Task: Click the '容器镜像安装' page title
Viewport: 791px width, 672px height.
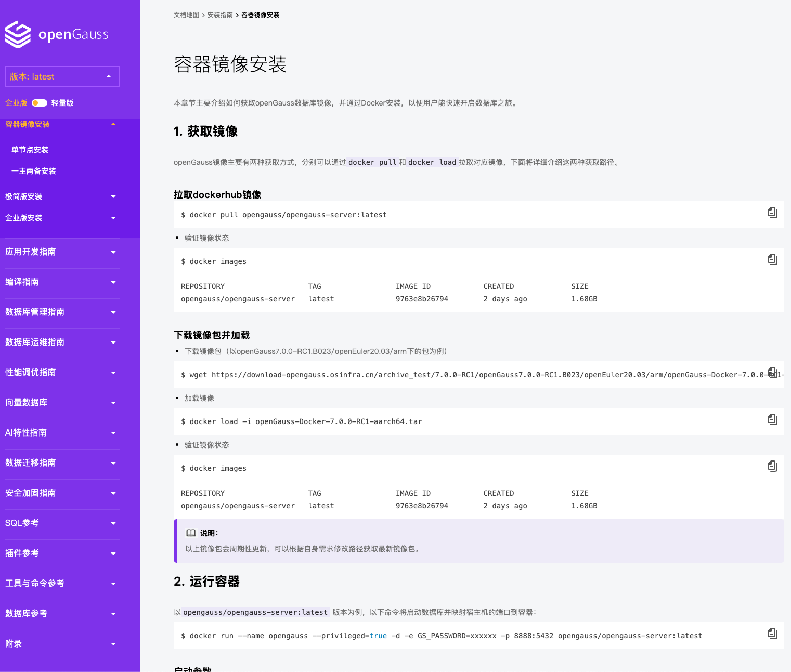Action: (x=230, y=64)
